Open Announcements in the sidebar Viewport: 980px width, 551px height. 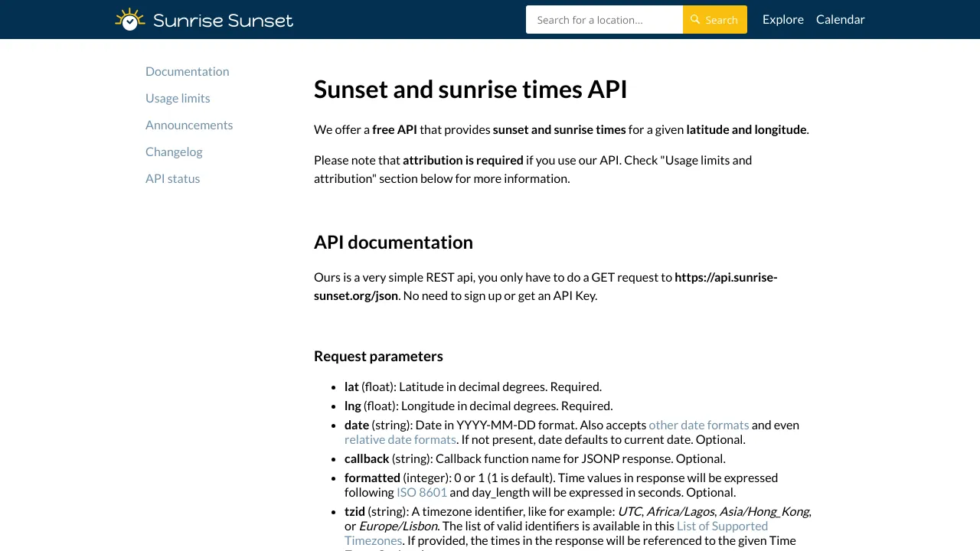(x=189, y=125)
